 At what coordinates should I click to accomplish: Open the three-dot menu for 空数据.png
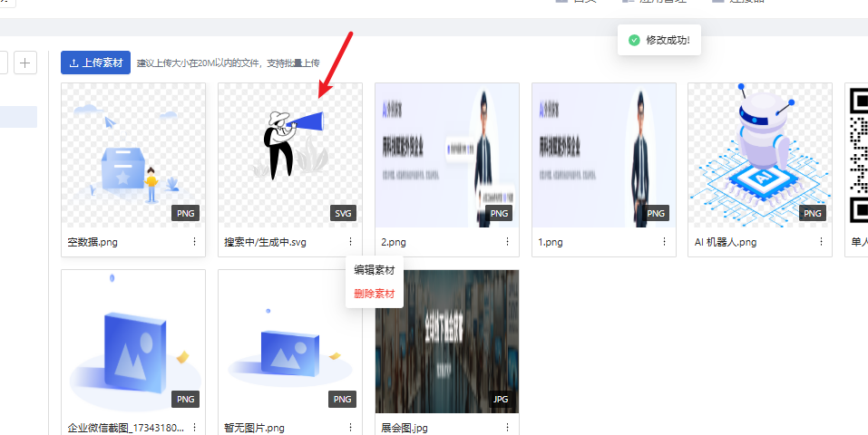click(194, 242)
